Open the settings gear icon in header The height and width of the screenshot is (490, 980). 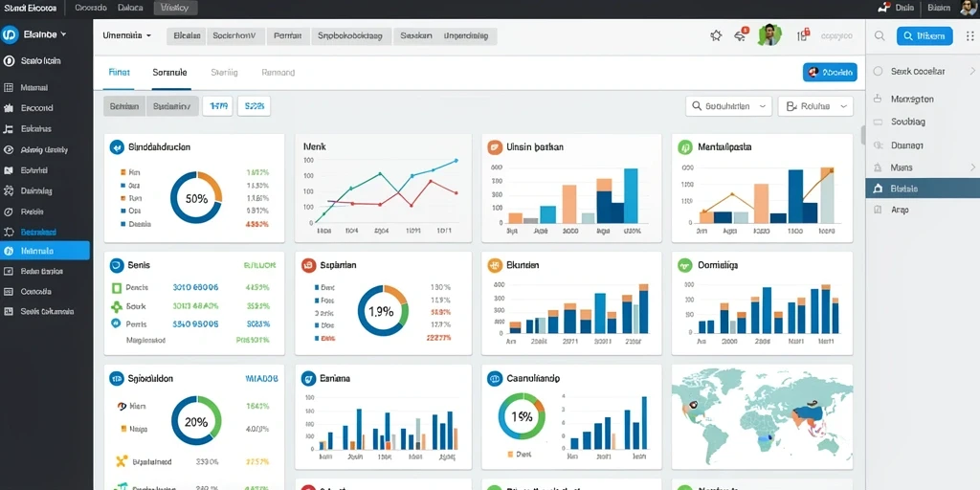(716, 36)
